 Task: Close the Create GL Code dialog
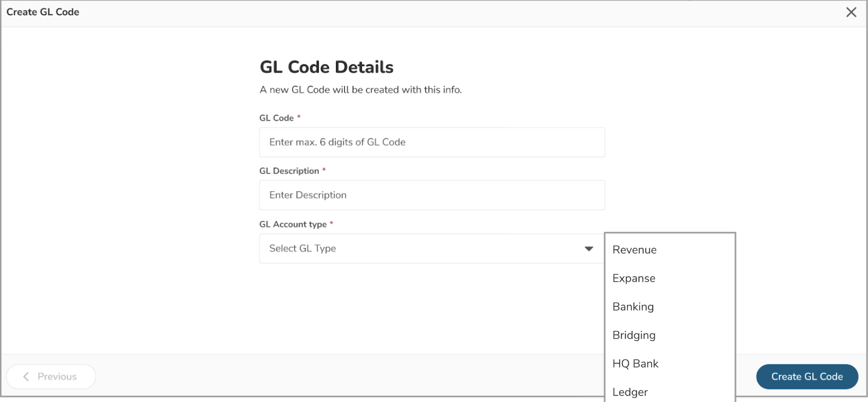(851, 12)
